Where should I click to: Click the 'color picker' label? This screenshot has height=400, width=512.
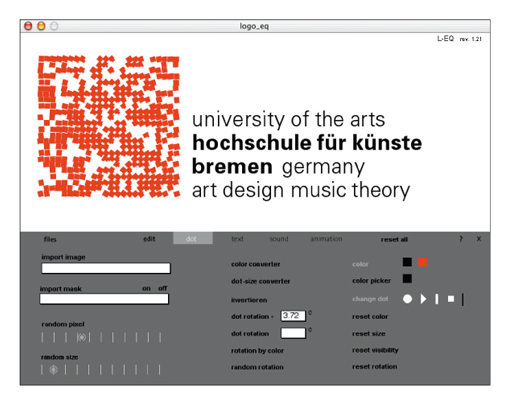coord(371,281)
